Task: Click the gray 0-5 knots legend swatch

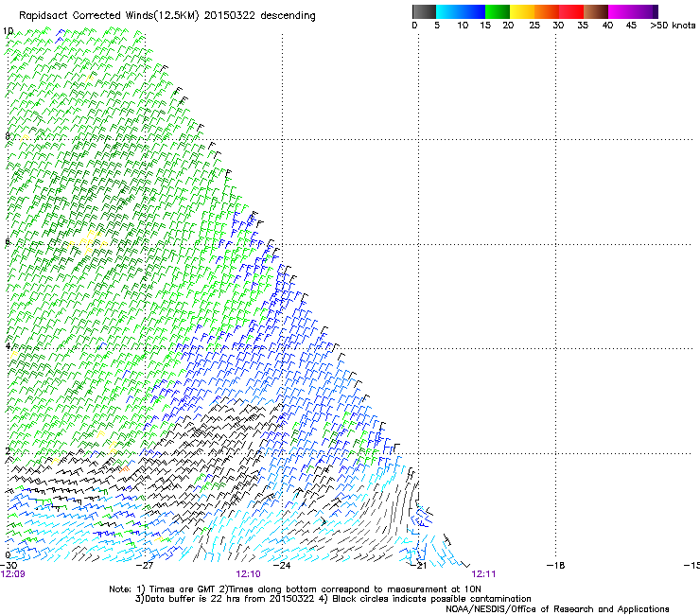Action: (x=424, y=11)
